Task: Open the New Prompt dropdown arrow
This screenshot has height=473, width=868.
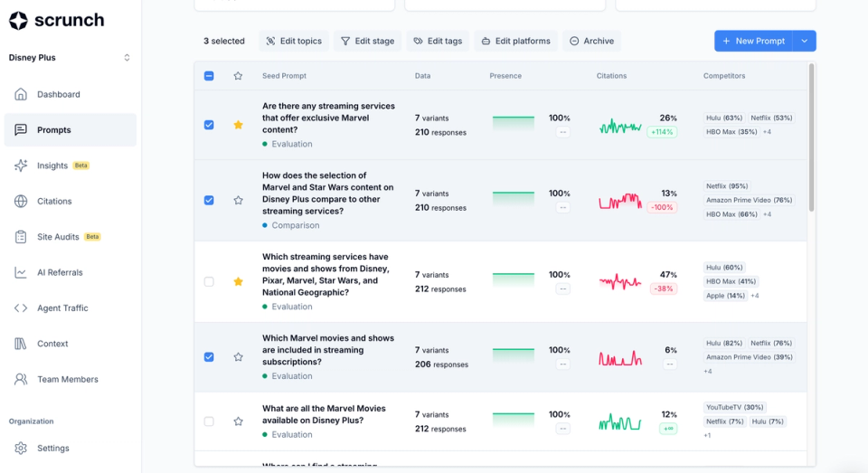Action: [x=805, y=41]
